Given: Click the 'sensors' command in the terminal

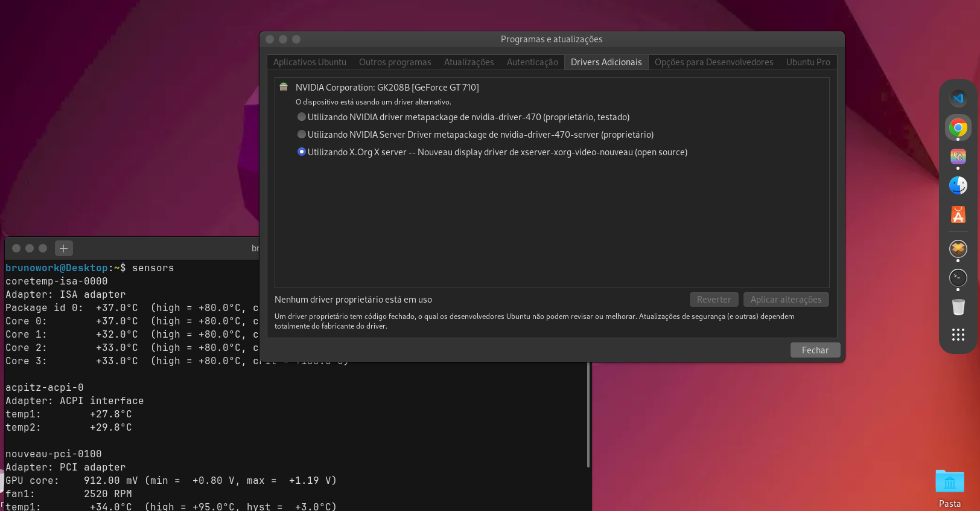Looking at the screenshot, I should pos(153,268).
